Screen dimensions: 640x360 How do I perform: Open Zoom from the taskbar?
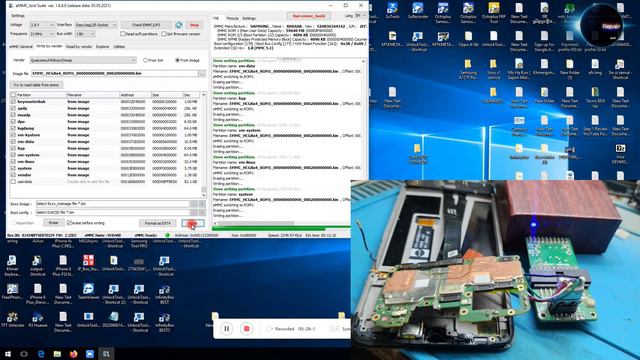pyautogui.click(x=90, y=354)
